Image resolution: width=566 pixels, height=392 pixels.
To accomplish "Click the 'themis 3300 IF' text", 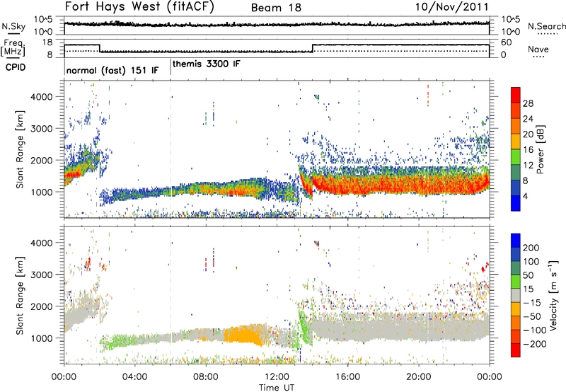I will (x=206, y=64).
